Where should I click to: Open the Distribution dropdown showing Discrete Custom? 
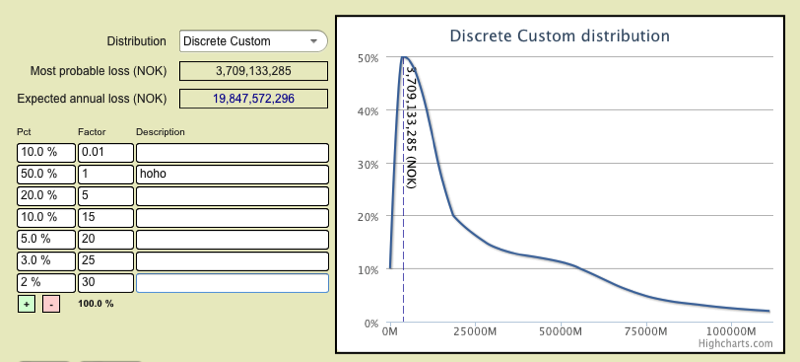click(x=253, y=41)
